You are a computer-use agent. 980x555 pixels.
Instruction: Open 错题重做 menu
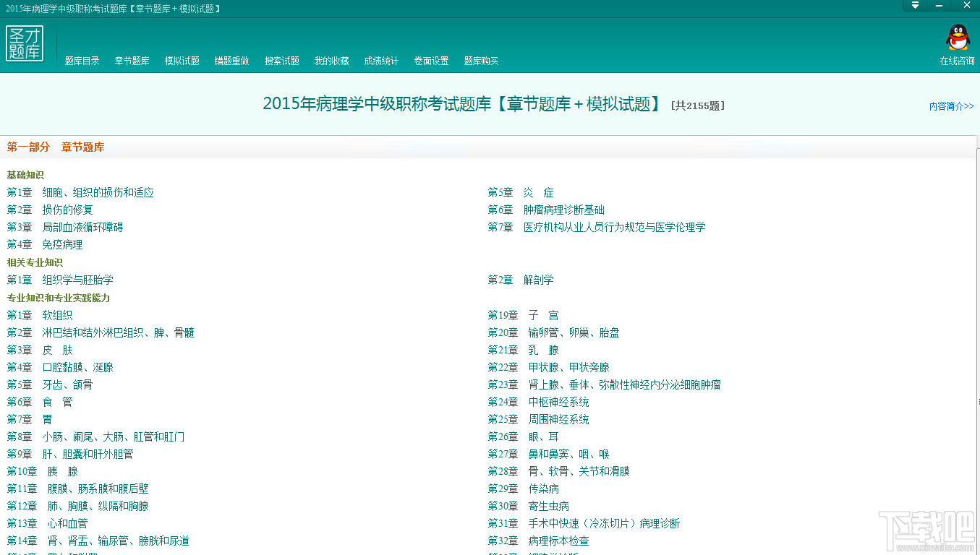[x=232, y=61]
